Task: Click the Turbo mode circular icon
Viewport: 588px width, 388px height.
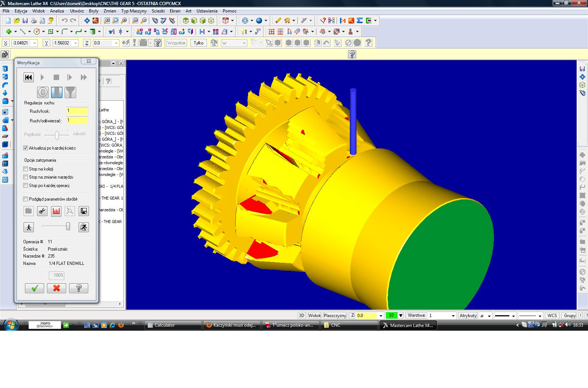Action: pos(43,92)
